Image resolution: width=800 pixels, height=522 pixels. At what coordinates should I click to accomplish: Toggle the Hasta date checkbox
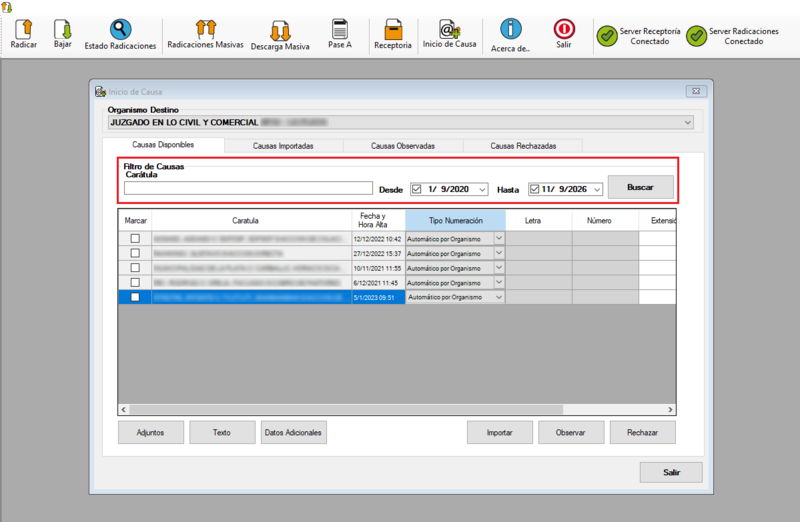click(x=534, y=189)
